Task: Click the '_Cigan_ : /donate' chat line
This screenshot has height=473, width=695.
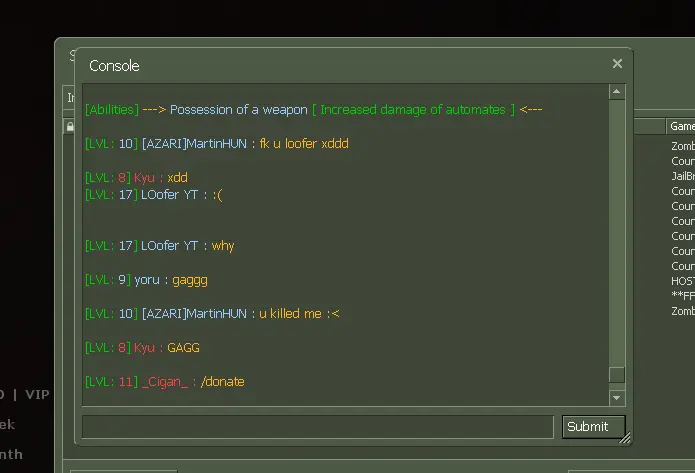Action: [164, 382]
